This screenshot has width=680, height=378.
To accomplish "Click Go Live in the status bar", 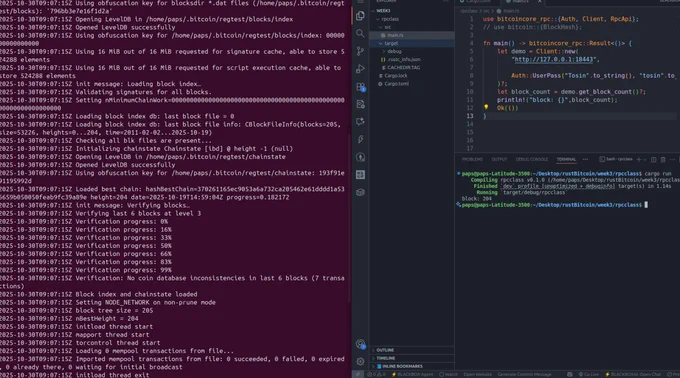I will (x=588, y=375).
